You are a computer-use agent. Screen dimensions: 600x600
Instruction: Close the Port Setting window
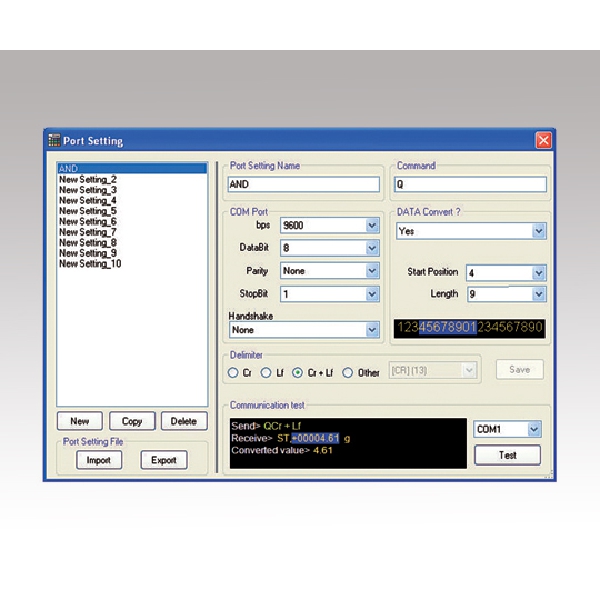click(543, 140)
